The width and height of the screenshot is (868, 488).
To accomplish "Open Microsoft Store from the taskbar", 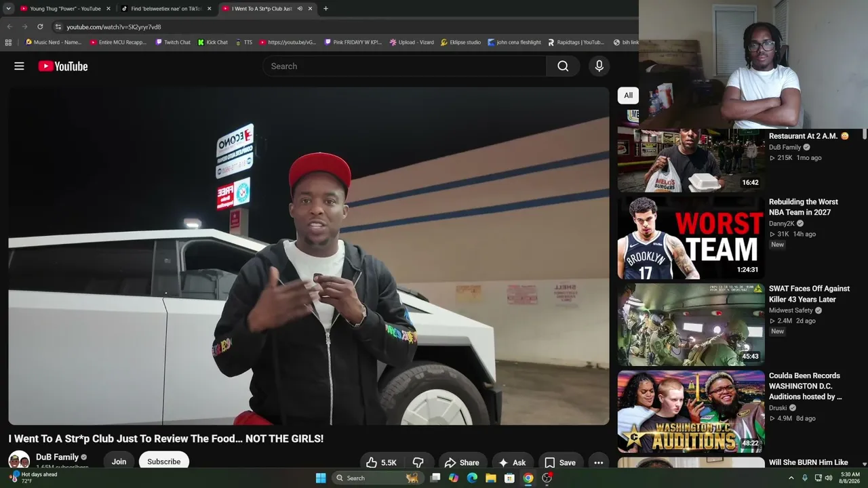I will click(x=509, y=478).
